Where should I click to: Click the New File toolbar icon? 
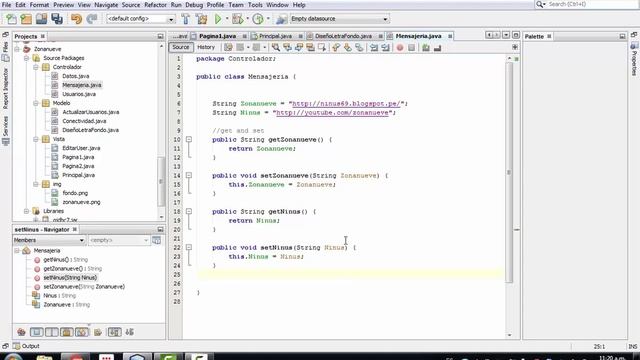pos(11,19)
